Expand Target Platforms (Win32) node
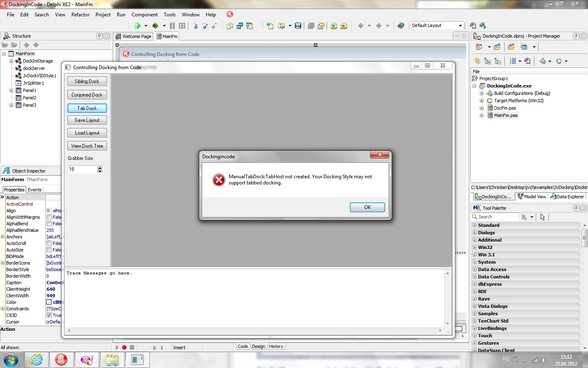This screenshot has height=368, width=588. point(482,101)
